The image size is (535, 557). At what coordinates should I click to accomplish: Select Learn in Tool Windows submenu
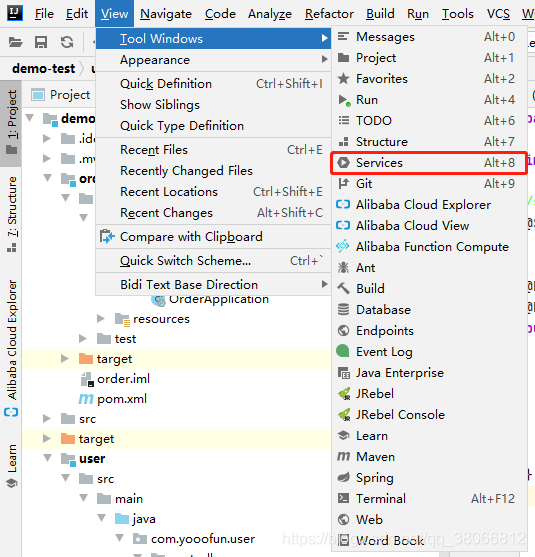tap(429, 436)
